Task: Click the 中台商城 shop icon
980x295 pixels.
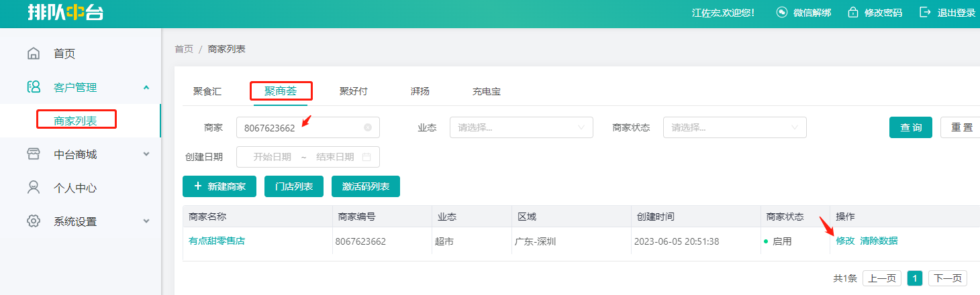Action: coord(34,154)
